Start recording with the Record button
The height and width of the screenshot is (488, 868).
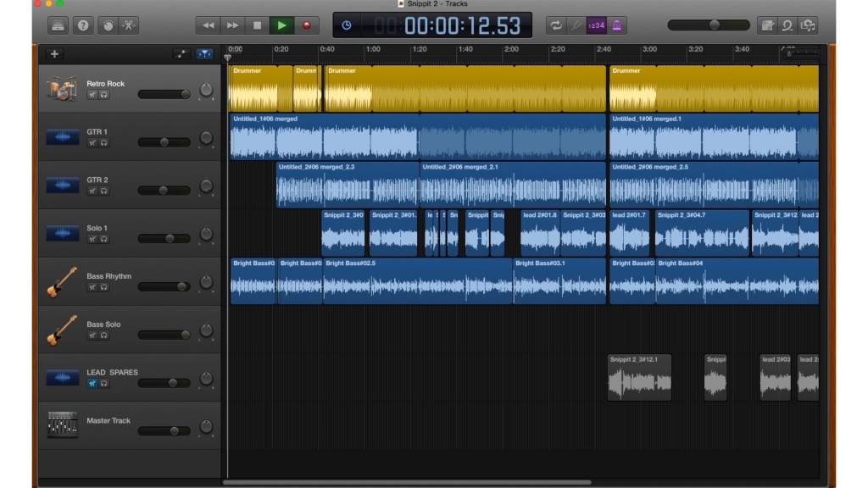point(306,25)
